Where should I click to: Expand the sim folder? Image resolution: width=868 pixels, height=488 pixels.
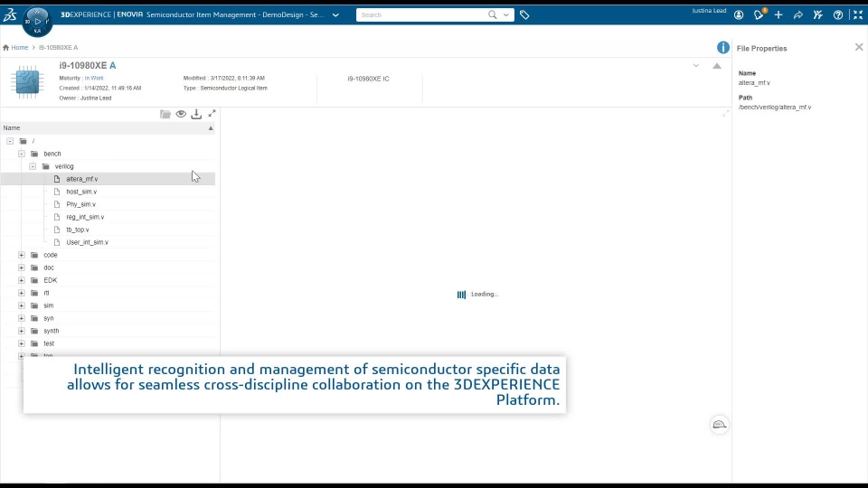coord(21,305)
